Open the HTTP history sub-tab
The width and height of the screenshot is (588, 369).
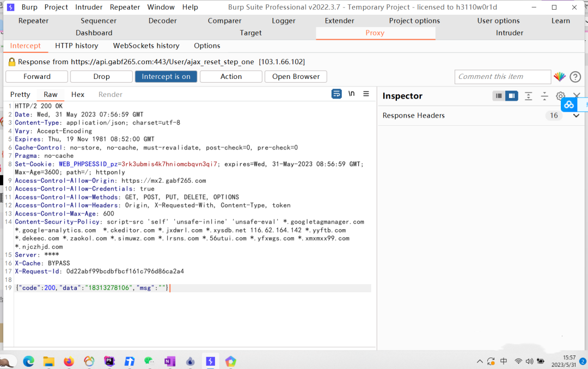[x=77, y=46]
